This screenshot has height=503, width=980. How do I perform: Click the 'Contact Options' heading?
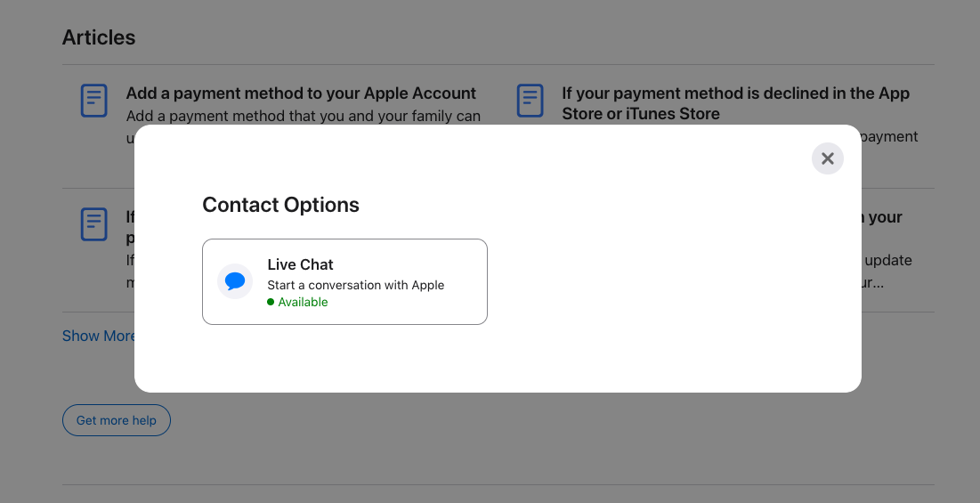[280, 205]
